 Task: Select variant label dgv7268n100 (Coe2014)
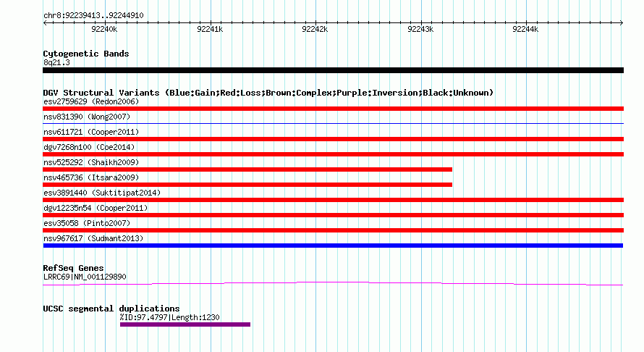pos(89,147)
